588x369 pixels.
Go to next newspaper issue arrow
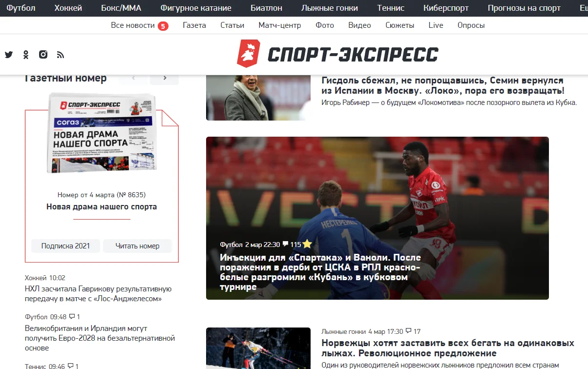click(x=165, y=78)
